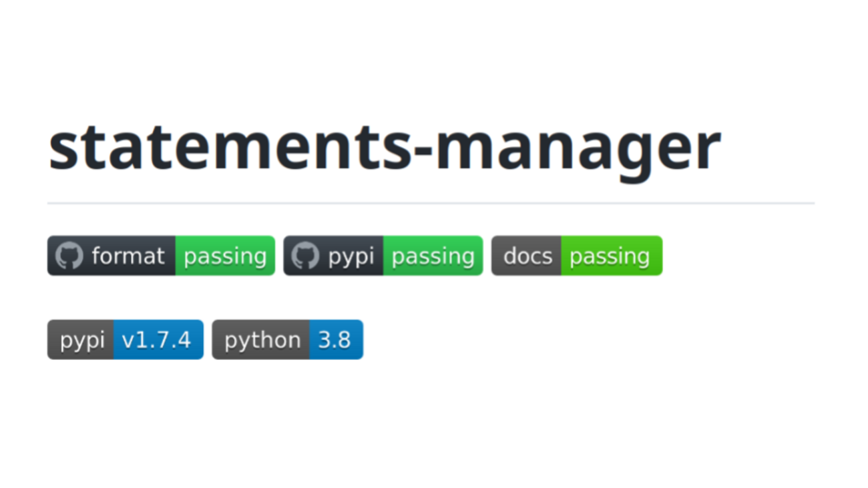Open the pypi workflow's green 'passing' status

point(433,256)
